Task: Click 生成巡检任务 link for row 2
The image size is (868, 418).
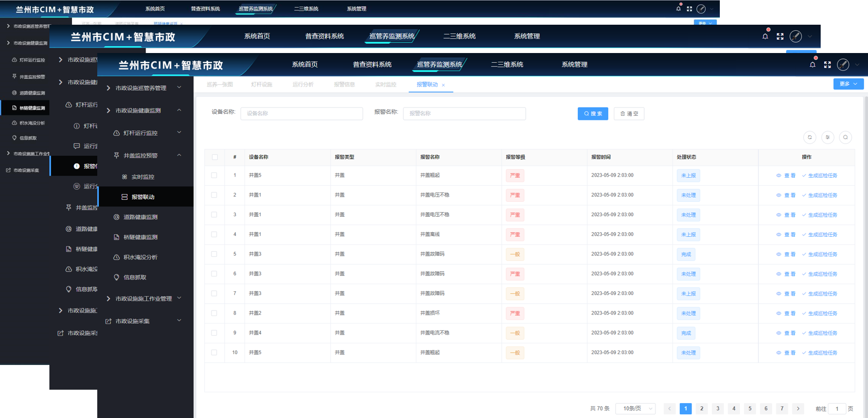Action: [820, 196]
